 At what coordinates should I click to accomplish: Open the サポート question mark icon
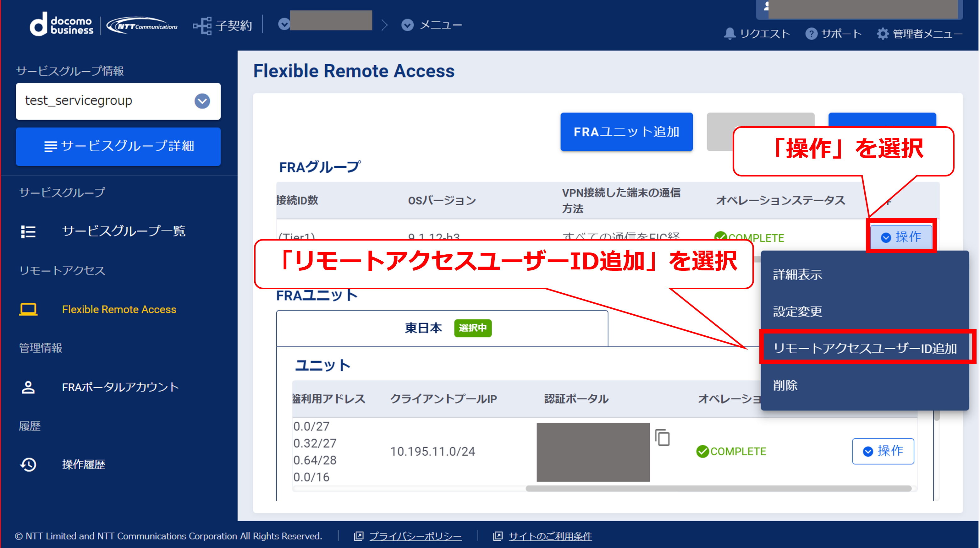pos(811,34)
